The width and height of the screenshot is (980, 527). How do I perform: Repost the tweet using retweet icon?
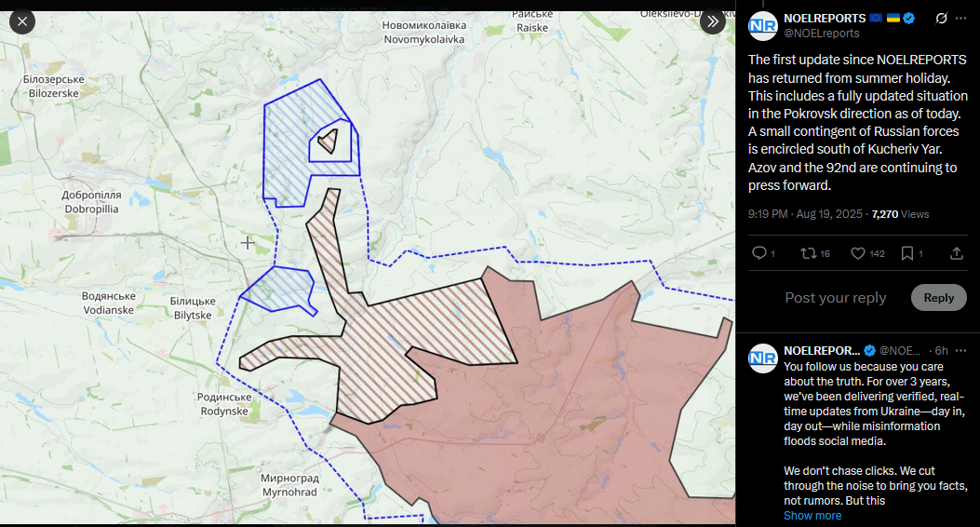click(x=809, y=253)
